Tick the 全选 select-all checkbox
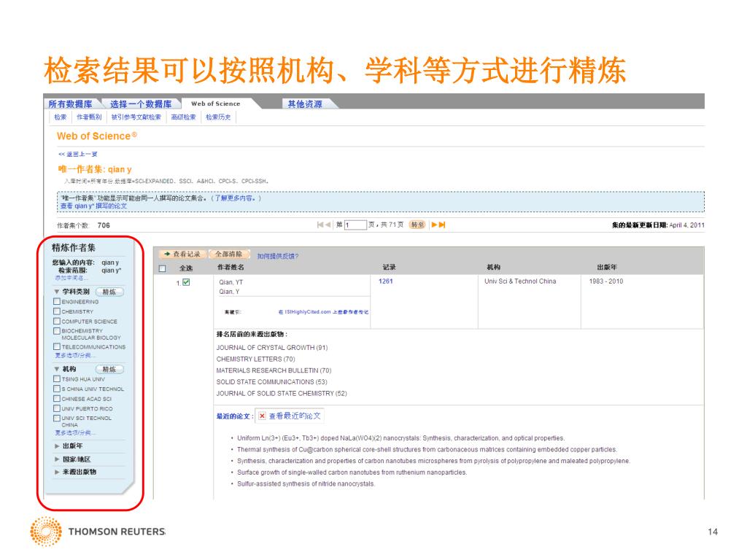747x560 pixels. [x=162, y=268]
